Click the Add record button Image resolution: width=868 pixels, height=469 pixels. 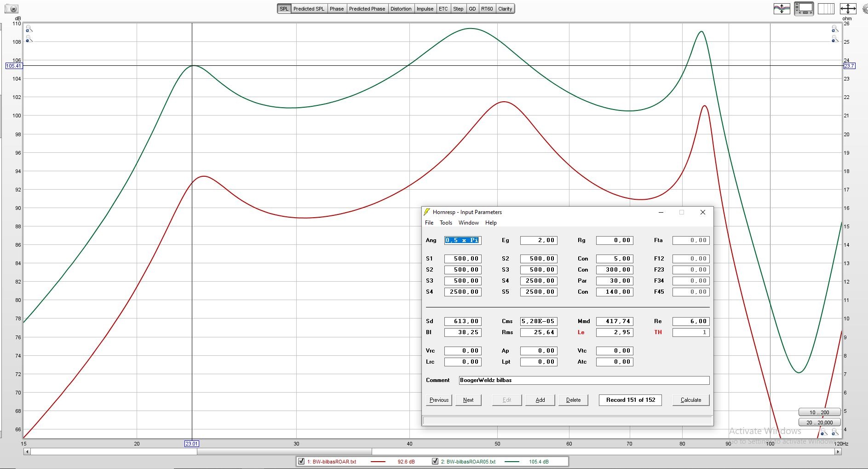pos(540,400)
